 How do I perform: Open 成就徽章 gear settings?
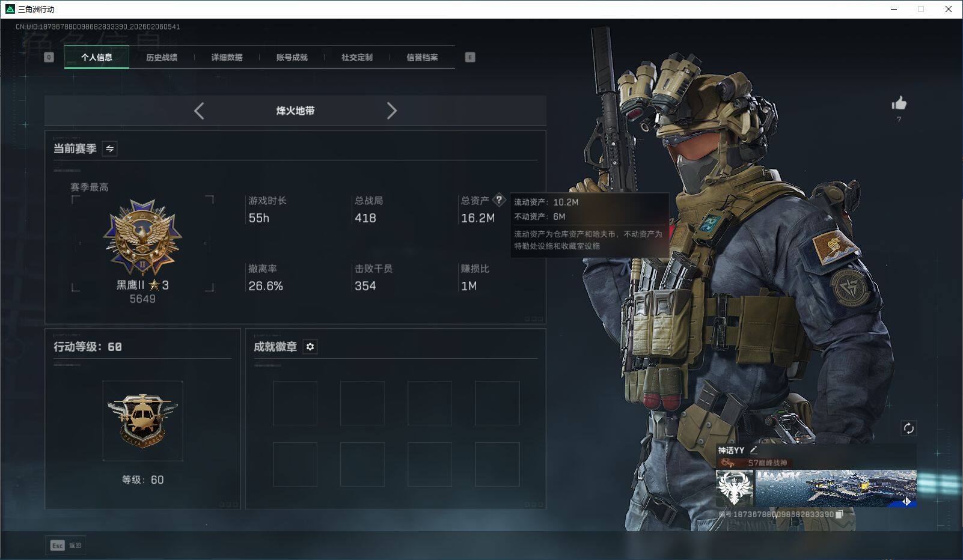coord(310,347)
